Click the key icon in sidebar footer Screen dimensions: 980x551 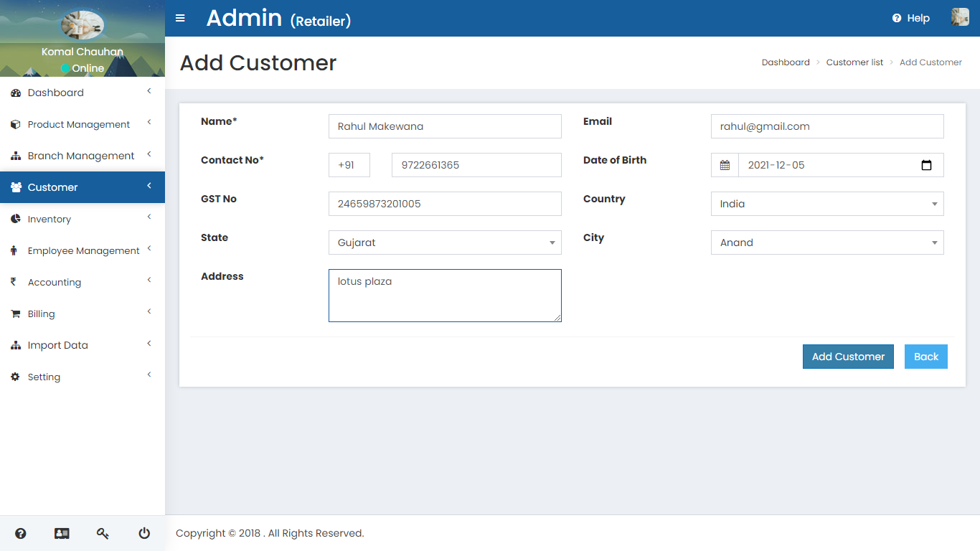click(103, 533)
